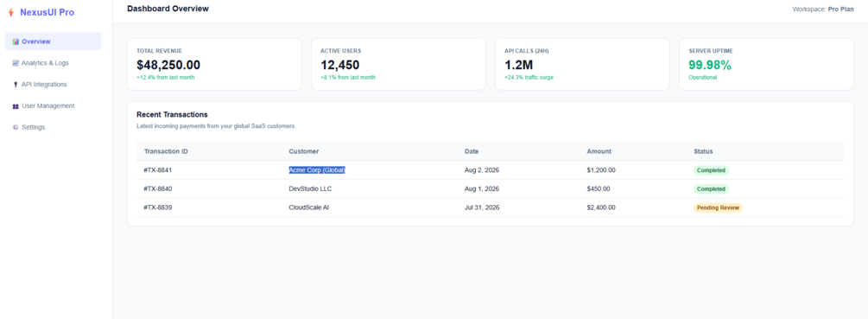Click the Server Uptime 99.98% value
This screenshot has width=868, height=319.
point(710,65)
